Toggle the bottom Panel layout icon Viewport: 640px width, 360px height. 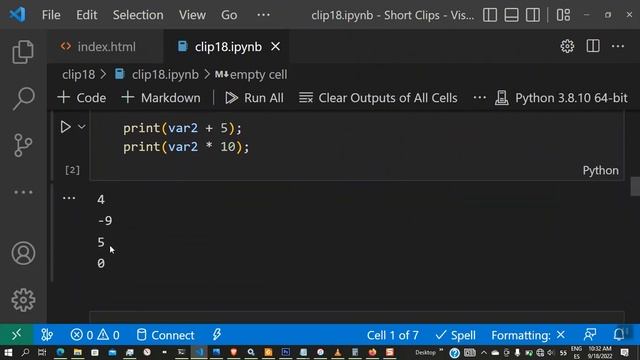coord(511,15)
